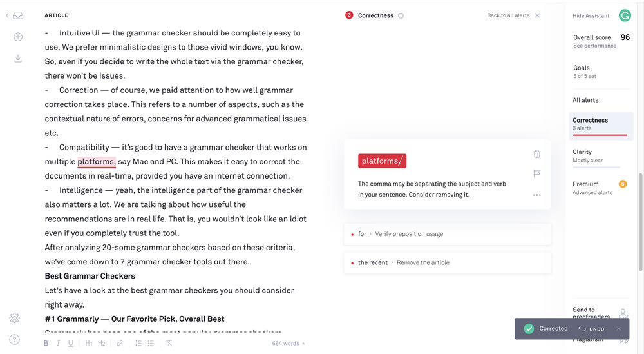Click the Correctness info icon
The width and height of the screenshot is (644, 354).
pos(401,15)
